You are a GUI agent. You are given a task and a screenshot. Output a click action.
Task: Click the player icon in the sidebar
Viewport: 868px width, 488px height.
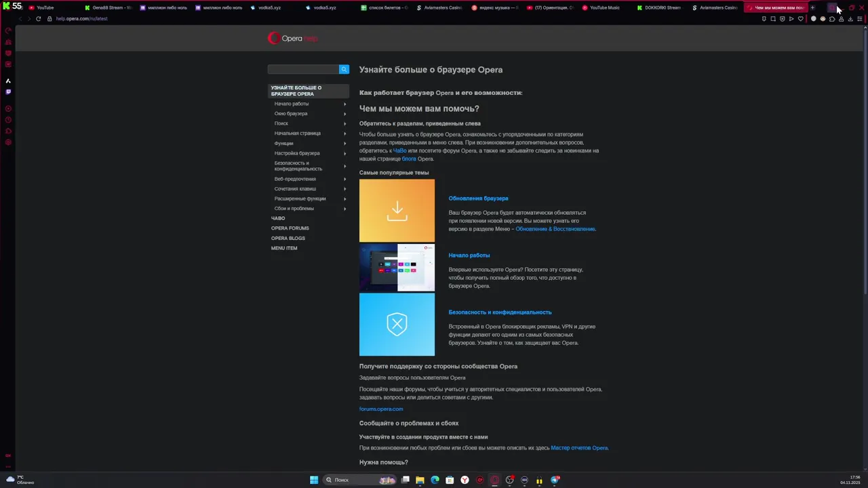click(8, 108)
